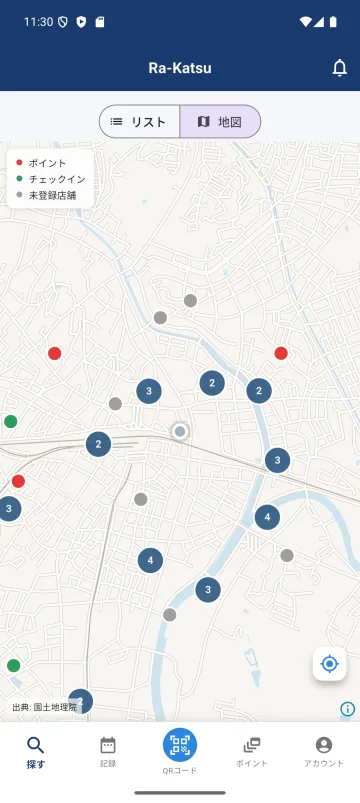Go to the アカウント profile tab

[324, 752]
